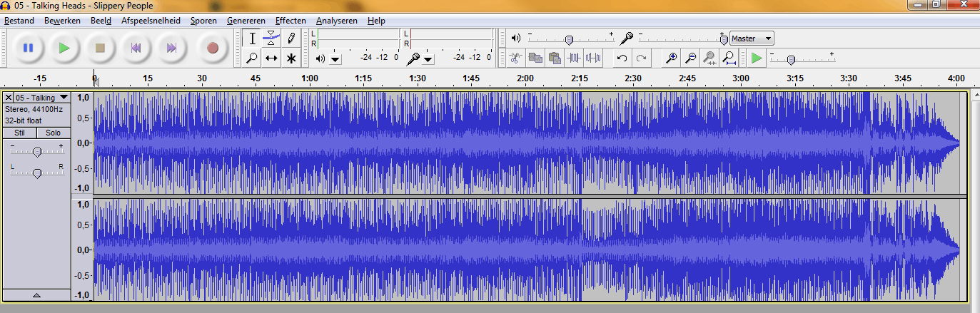Open the Sporen menu
The height and width of the screenshot is (313, 980).
203,21
